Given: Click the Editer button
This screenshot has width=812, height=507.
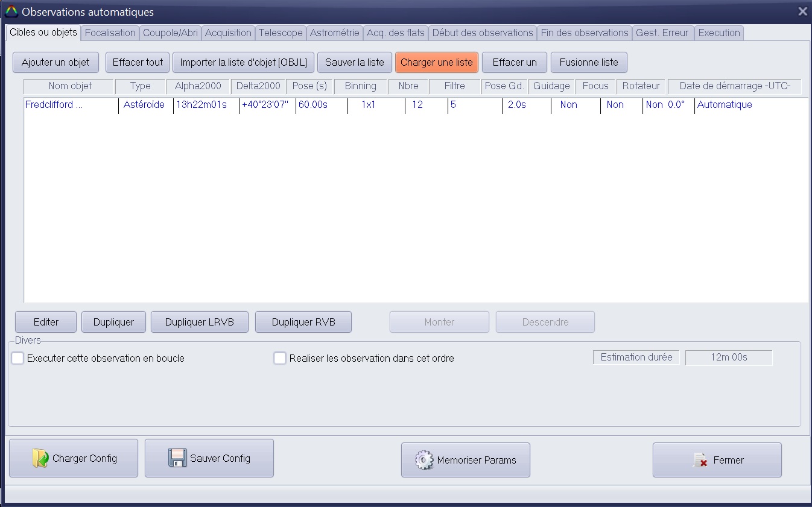Looking at the screenshot, I should coord(46,322).
